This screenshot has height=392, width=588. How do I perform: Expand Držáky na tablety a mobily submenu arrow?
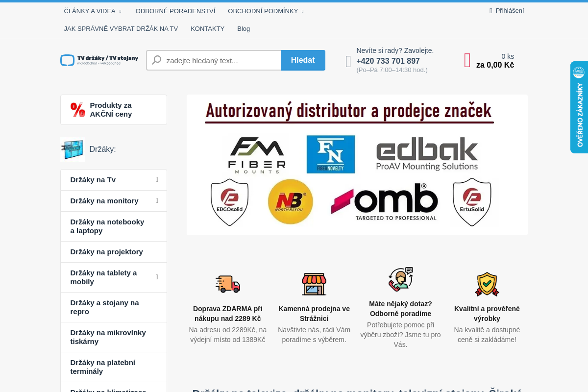click(157, 277)
